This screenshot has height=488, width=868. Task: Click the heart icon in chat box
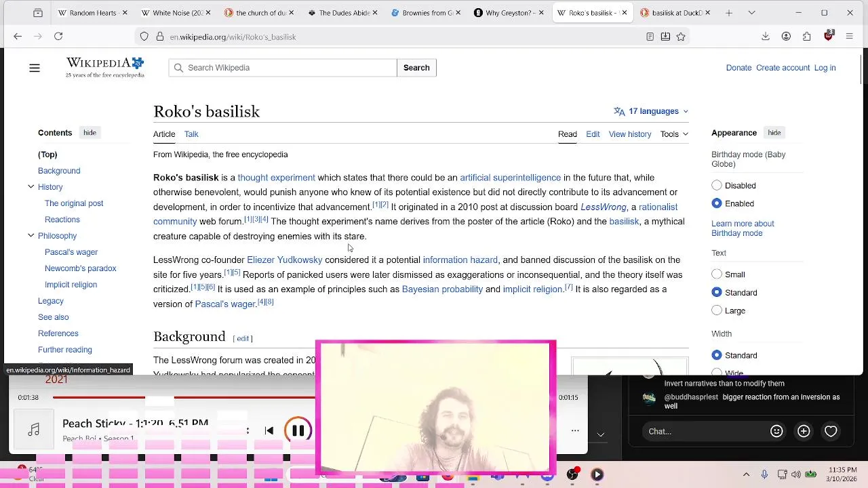click(831, 431)
